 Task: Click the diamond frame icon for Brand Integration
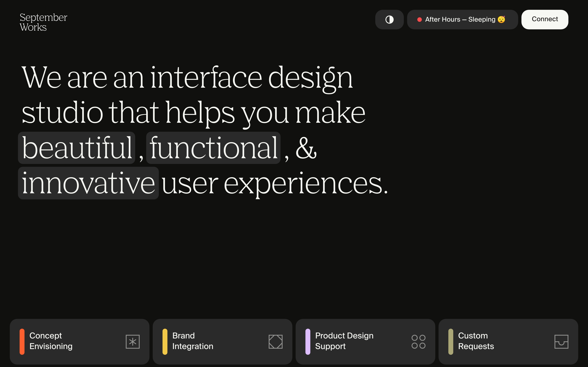(x=276, y=342)
